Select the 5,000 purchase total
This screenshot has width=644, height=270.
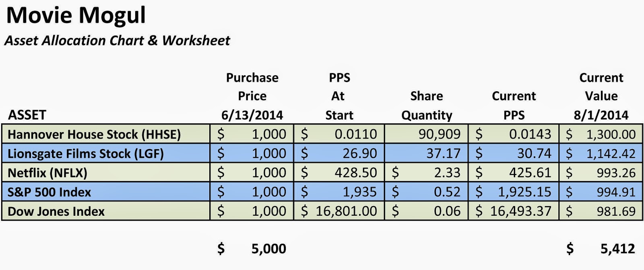pyautogui.click(x=252, y=249)
